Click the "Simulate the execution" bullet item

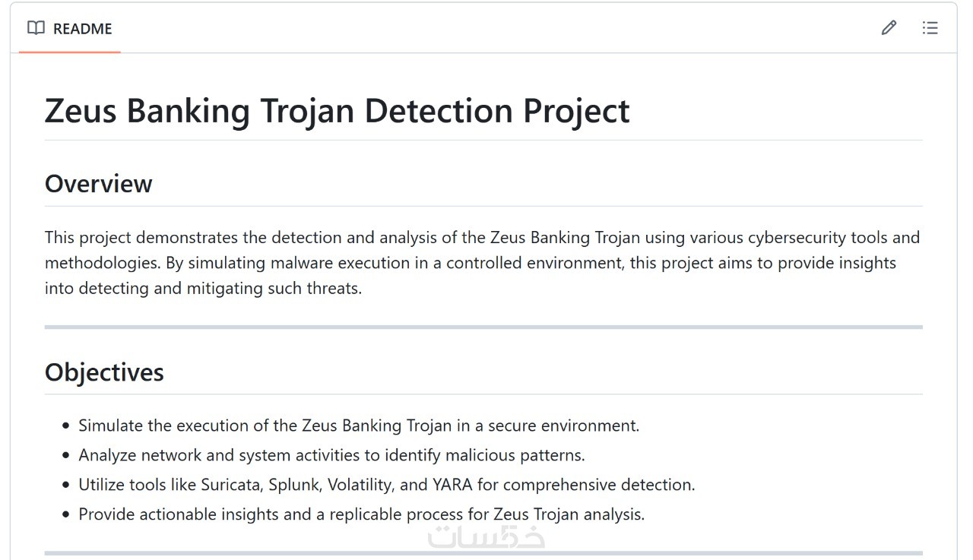pos(359,426)
